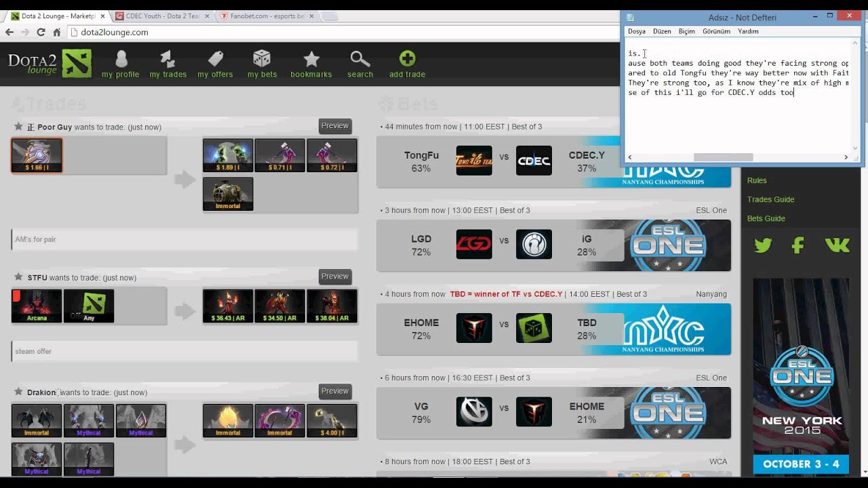Click the add trade plus icon
The width and height of the screenshot is (868, 488).
coord(407,59)
